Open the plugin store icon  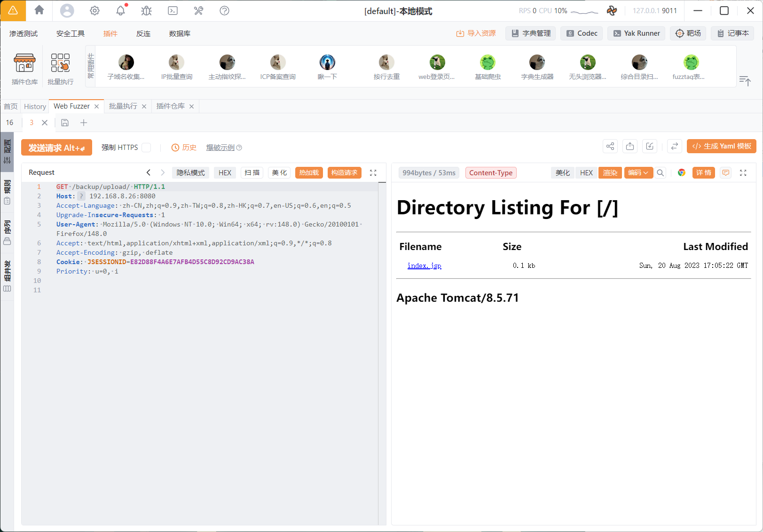pos(24,68)
